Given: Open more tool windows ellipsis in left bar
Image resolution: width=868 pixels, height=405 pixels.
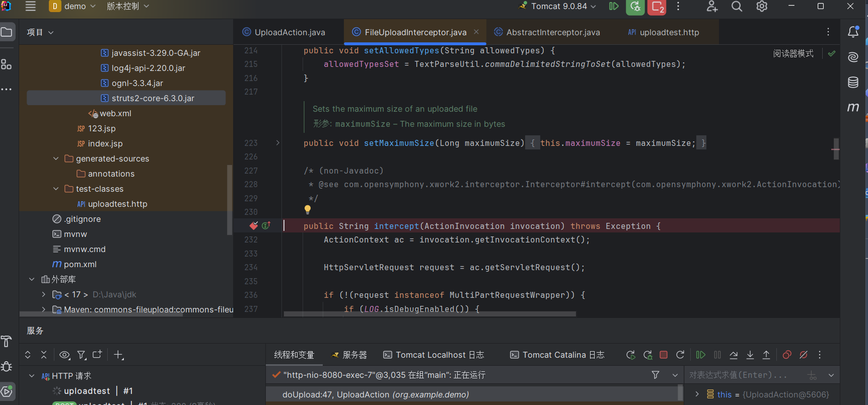Looking at the screenshot, I should coord(6,89).
